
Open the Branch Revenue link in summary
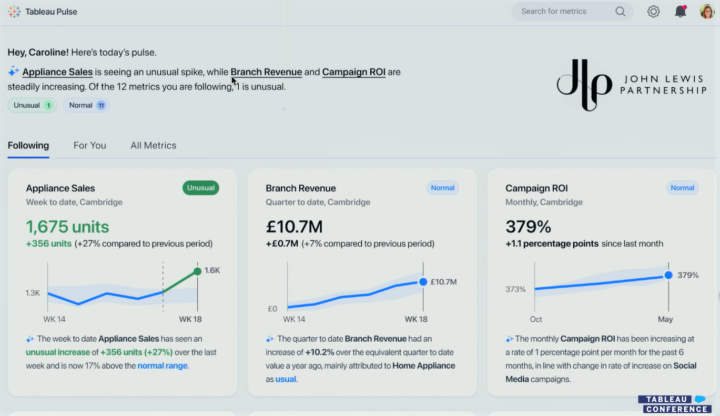[x=266, y=72]
